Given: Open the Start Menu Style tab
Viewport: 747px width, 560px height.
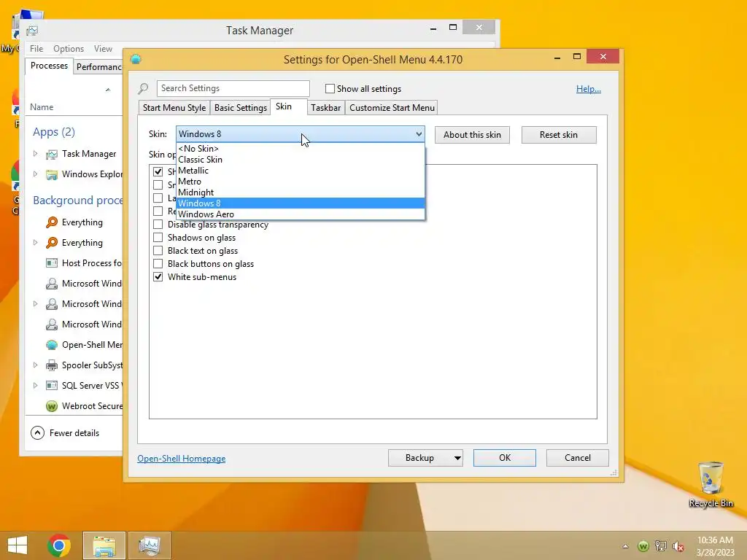Looking at the screenshot, I should pyautogui.click(x=174, y=108).
